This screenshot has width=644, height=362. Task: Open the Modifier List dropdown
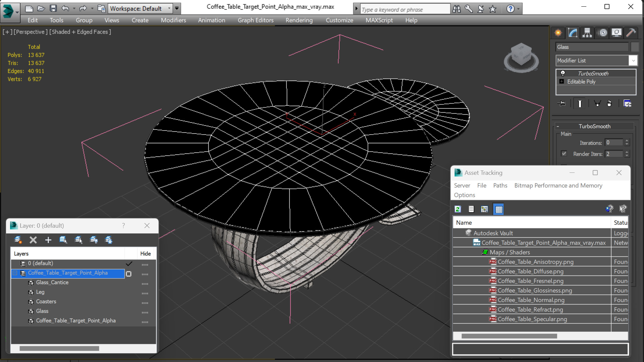click(633, 61)
